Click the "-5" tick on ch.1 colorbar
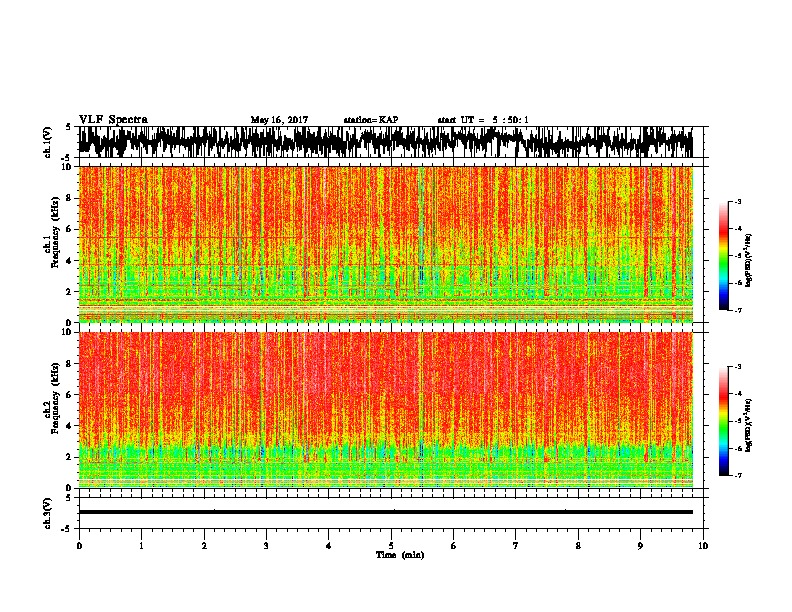 [738, 256]
